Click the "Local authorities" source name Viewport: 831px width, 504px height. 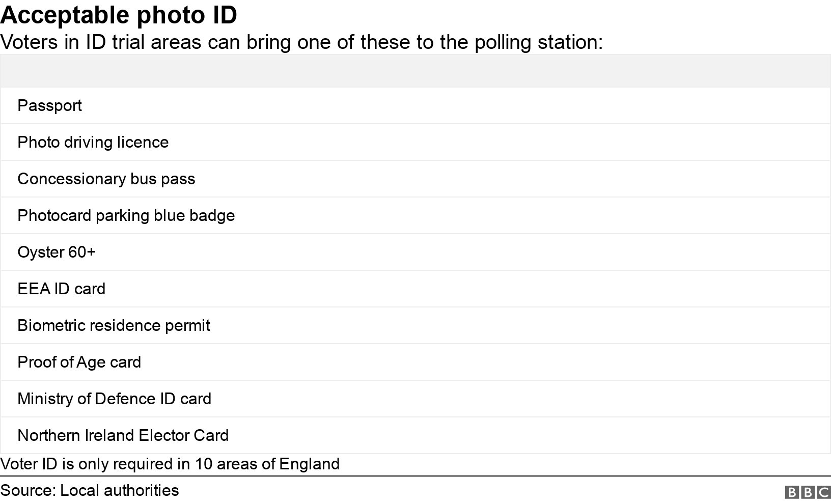pyautogui.click(x=120, y=490)
